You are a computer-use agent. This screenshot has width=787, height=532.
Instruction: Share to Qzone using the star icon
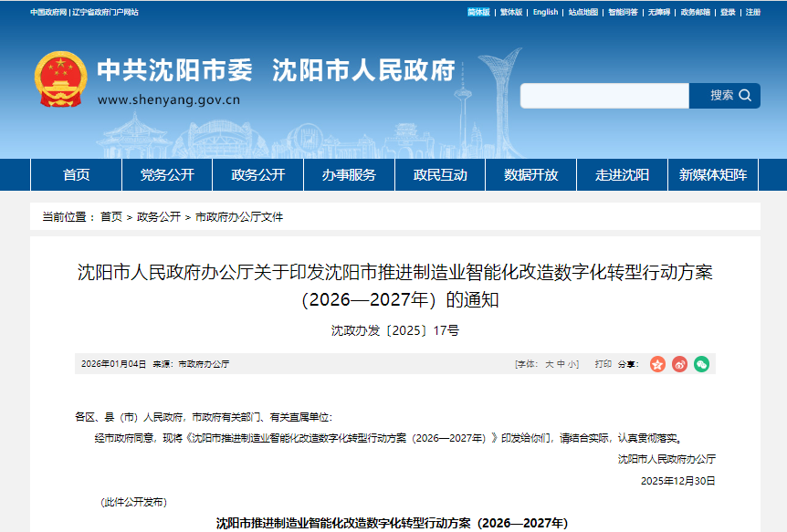coord(656,363)
